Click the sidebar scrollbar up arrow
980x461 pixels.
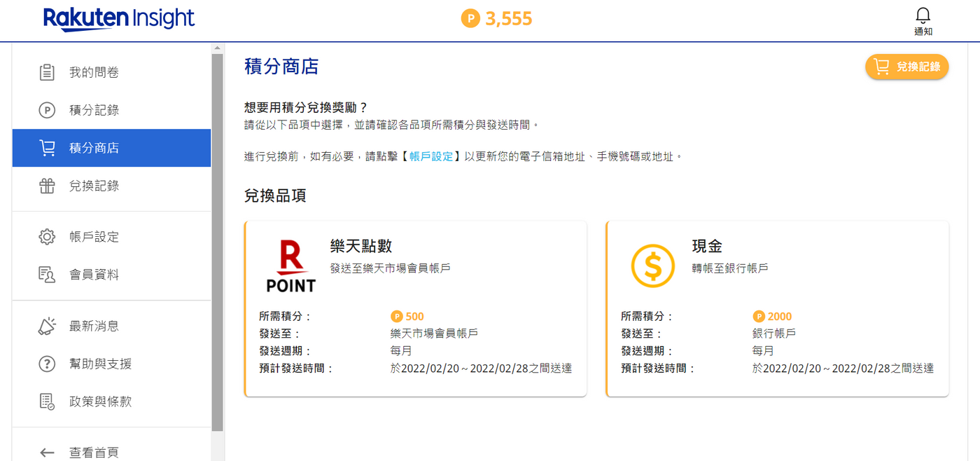217,49
